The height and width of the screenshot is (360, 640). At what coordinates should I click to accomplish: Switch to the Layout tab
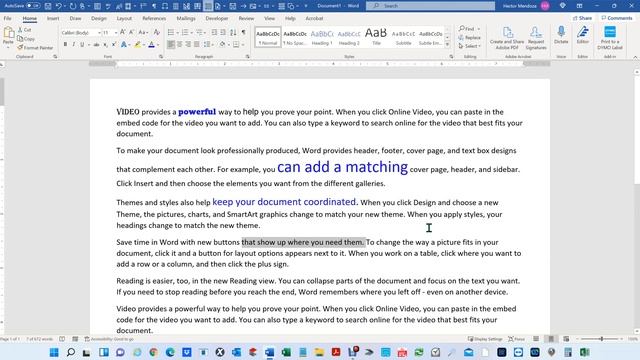click(x=124, y=18)
